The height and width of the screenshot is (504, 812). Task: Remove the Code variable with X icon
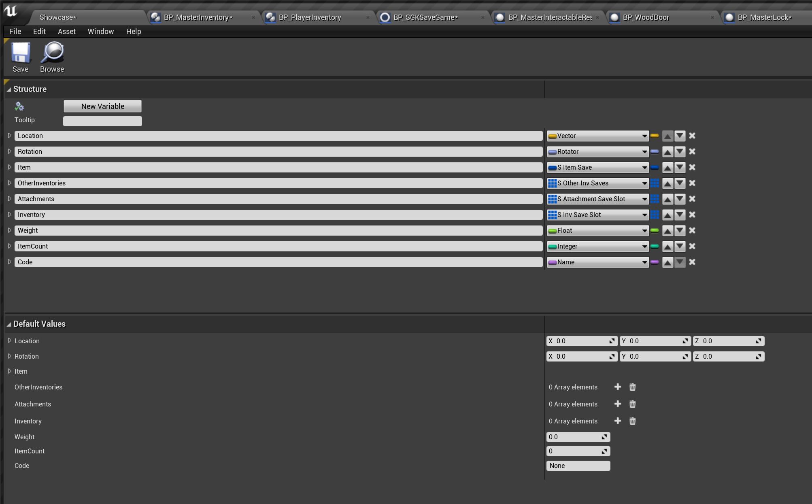tap(692, 262)
